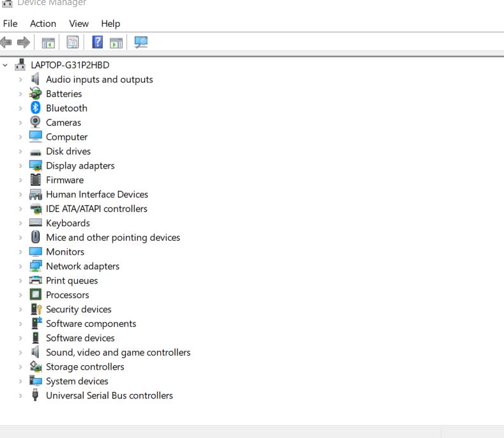
Task: Open Properties from the toolbar icon
Action: coord(73,42)
